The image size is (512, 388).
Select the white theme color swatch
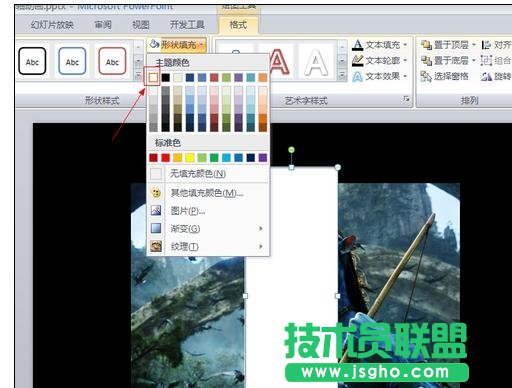coord(153,78)
